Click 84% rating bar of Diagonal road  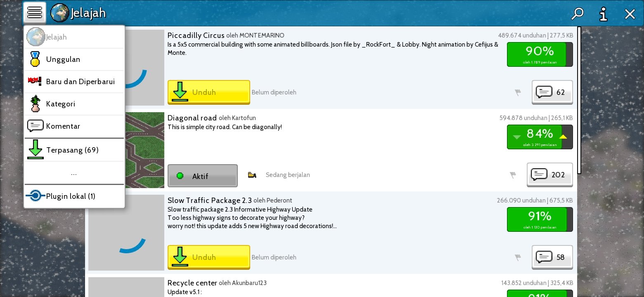point(540,137)
